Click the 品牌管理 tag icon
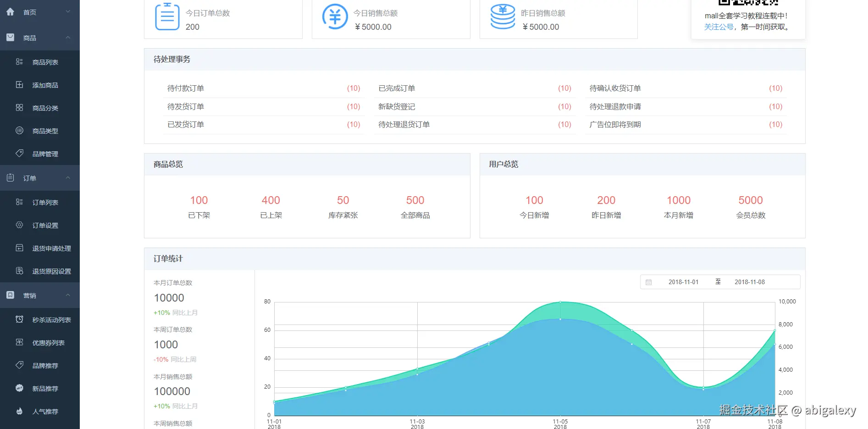This screenshot has width=868, height=429. (19, 154)
